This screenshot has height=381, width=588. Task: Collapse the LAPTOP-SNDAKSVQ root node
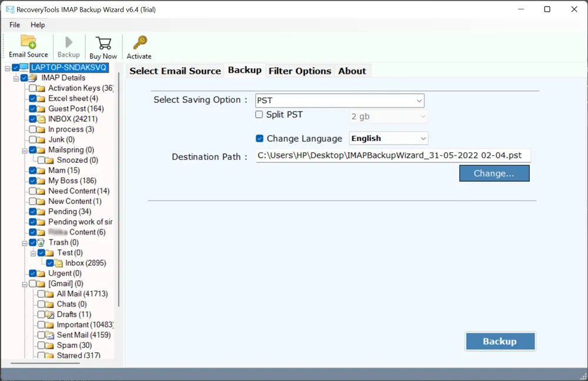(x=8, y=68)
